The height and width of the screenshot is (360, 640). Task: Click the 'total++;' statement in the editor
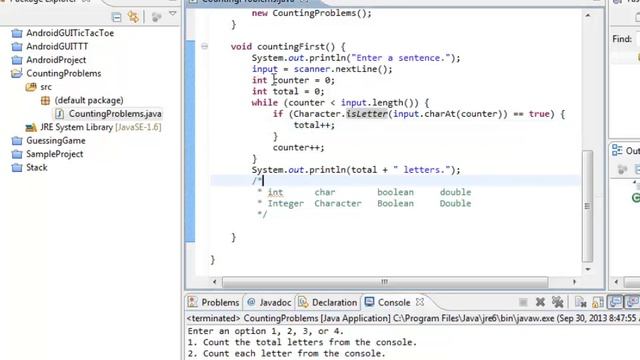314,125
